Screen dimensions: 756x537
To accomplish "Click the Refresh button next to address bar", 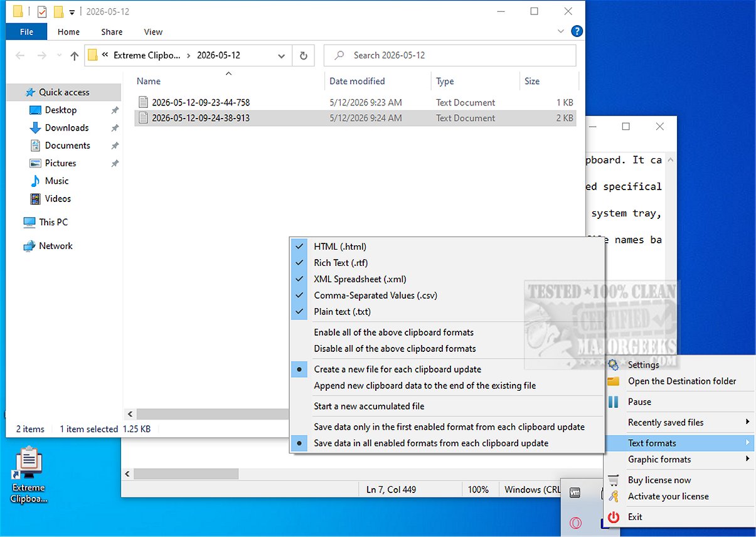I will click(304, 55).
